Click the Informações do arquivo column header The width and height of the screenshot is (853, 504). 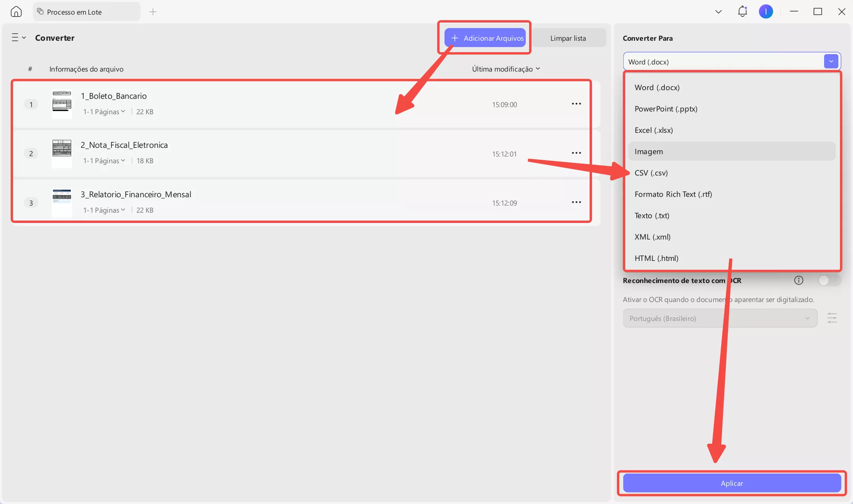(86, 69)
